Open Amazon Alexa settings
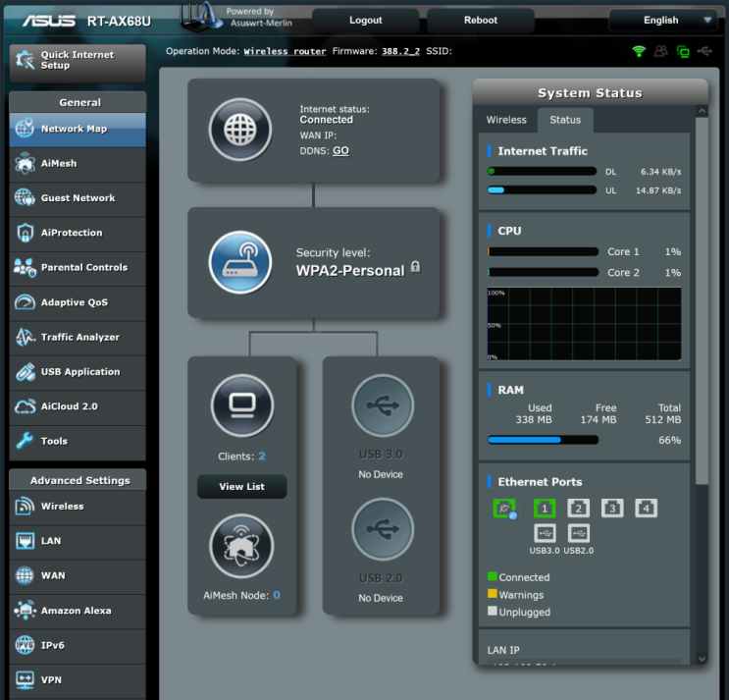 78,611
